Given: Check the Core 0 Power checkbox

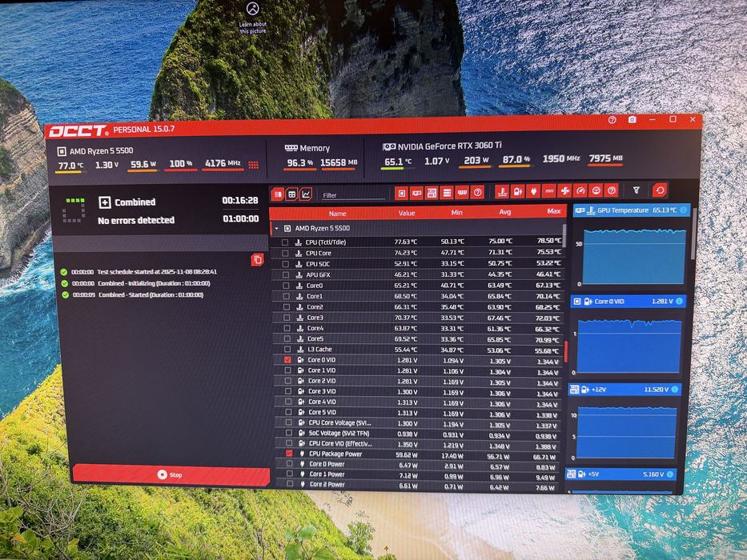Looking at the screenshot, I should pos(289,464).
